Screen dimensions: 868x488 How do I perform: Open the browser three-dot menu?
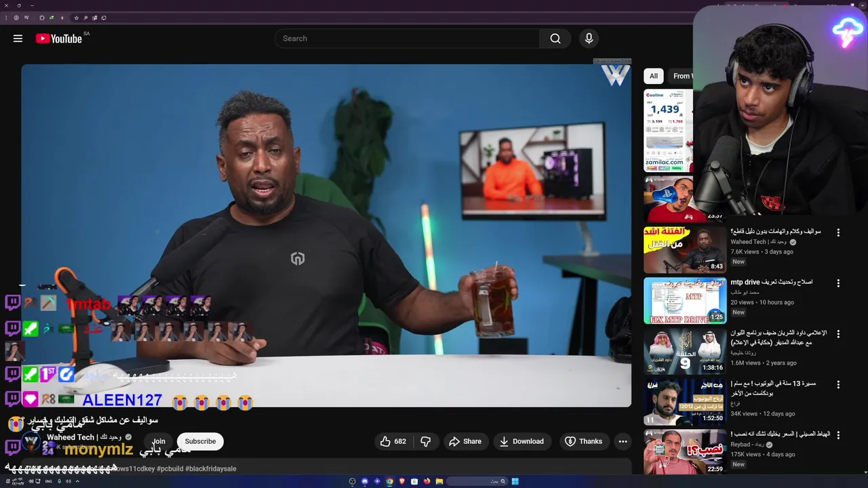click(x=6, y=18)
